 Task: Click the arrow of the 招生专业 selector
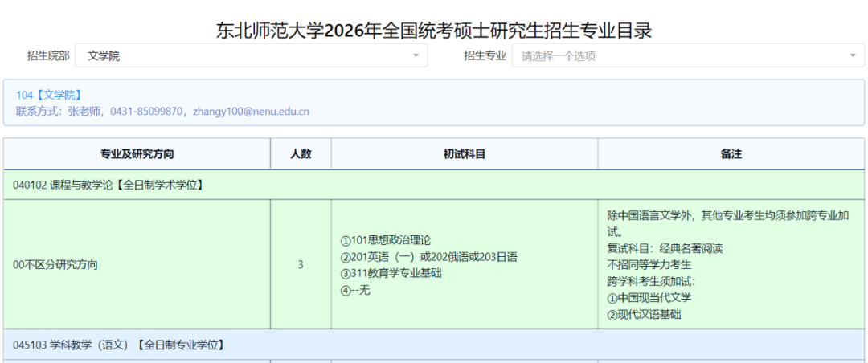[853, 56]
